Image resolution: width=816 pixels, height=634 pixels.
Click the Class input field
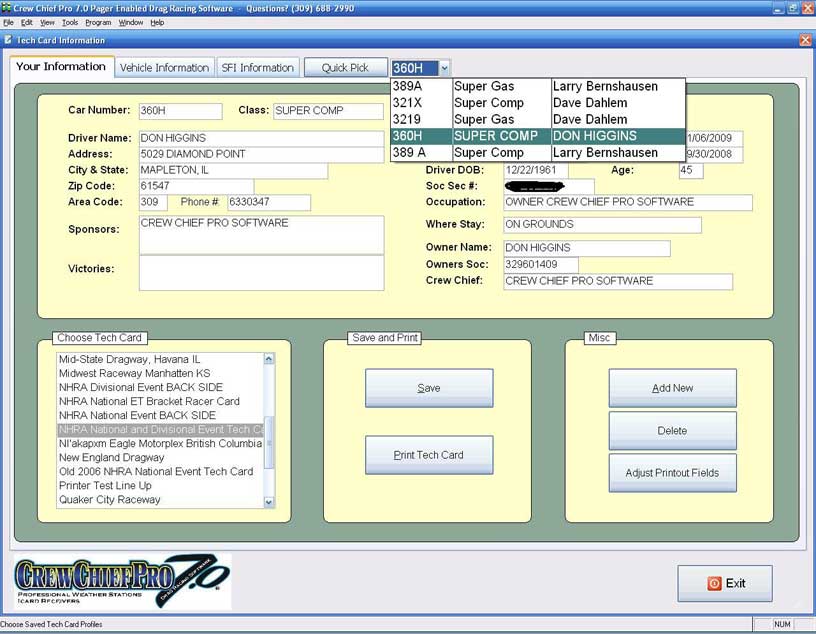coord(328,111)
